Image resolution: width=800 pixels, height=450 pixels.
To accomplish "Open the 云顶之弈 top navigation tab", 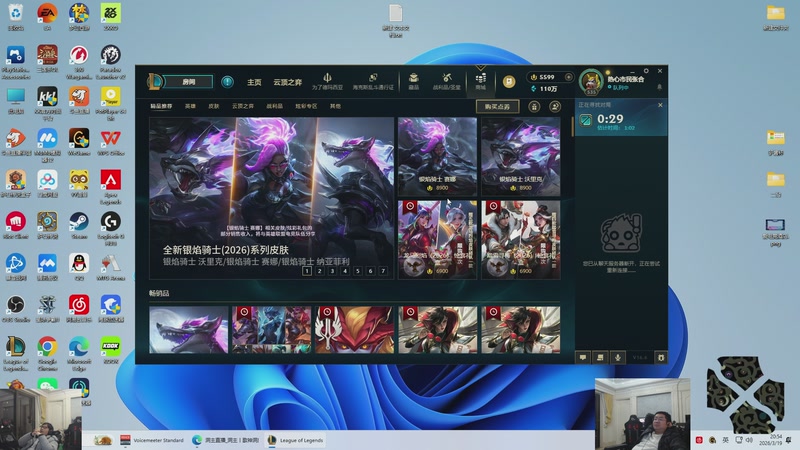I will point(287,82).
